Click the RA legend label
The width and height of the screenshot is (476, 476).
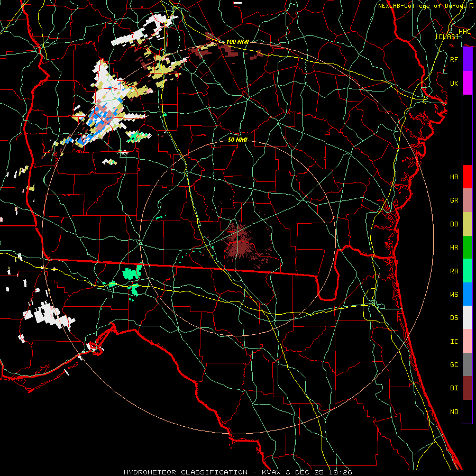454,271
